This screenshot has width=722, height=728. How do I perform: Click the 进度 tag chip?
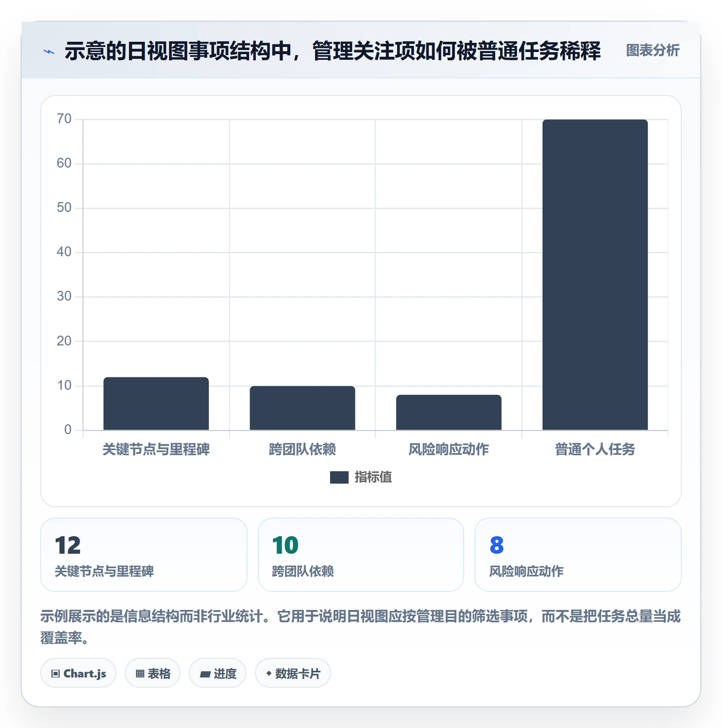pos(218,673)
